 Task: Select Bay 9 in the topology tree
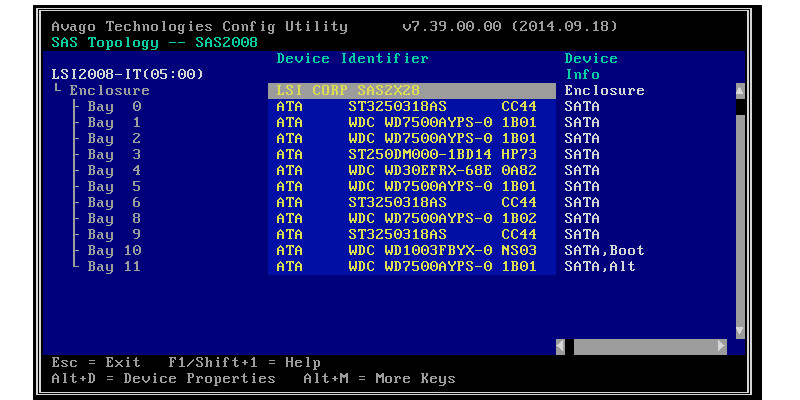pos(114,234)
